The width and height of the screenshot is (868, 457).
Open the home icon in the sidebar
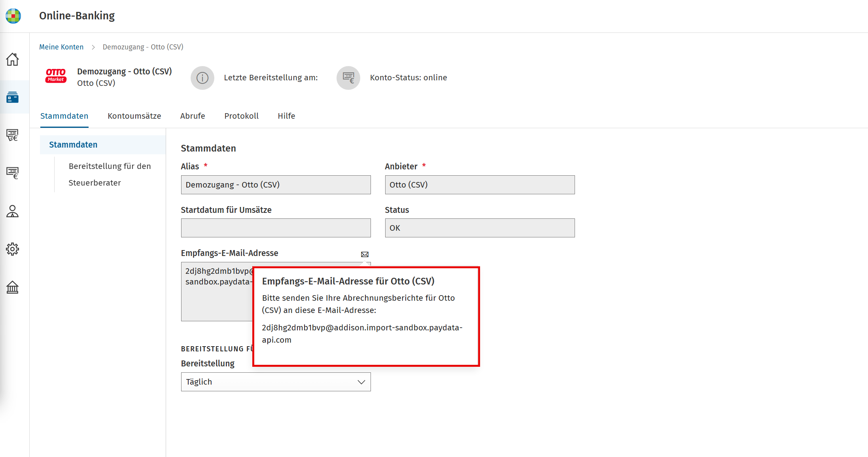12,59
